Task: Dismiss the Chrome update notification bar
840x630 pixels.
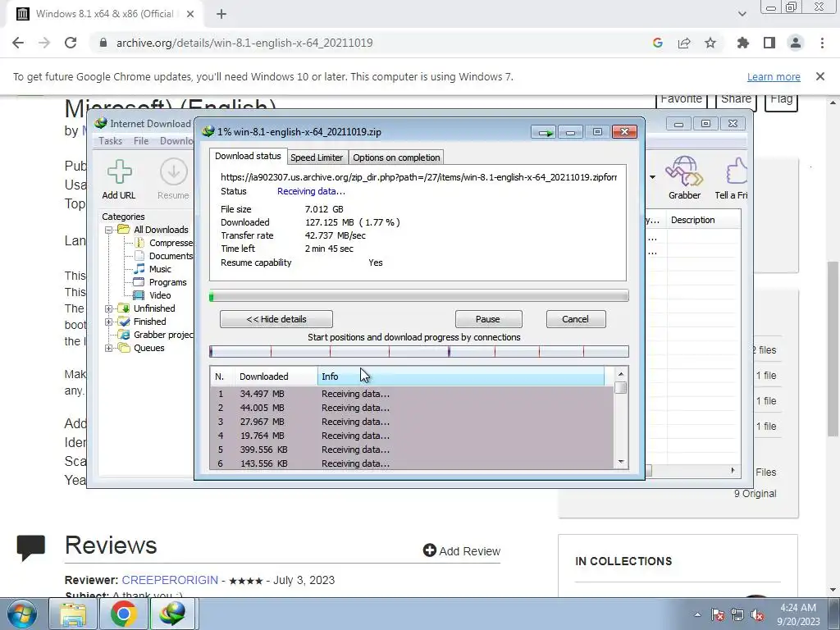Action: point(820,76)
